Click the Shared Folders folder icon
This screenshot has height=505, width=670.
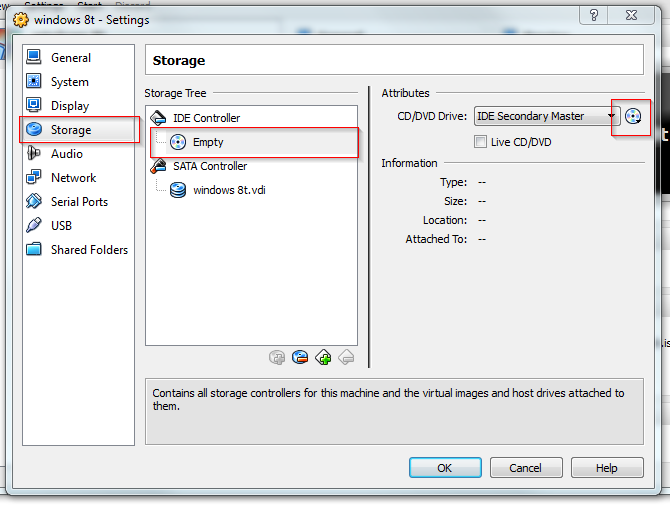[34, 249]
